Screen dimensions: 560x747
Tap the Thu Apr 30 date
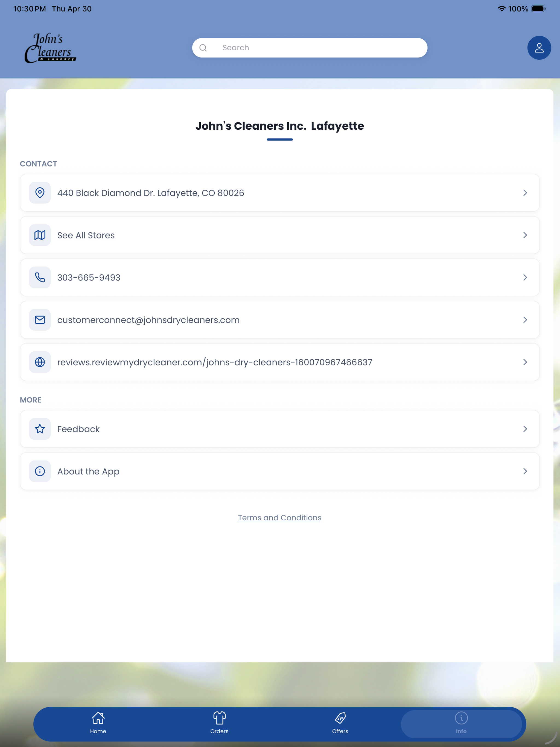[x=72, y=9]
